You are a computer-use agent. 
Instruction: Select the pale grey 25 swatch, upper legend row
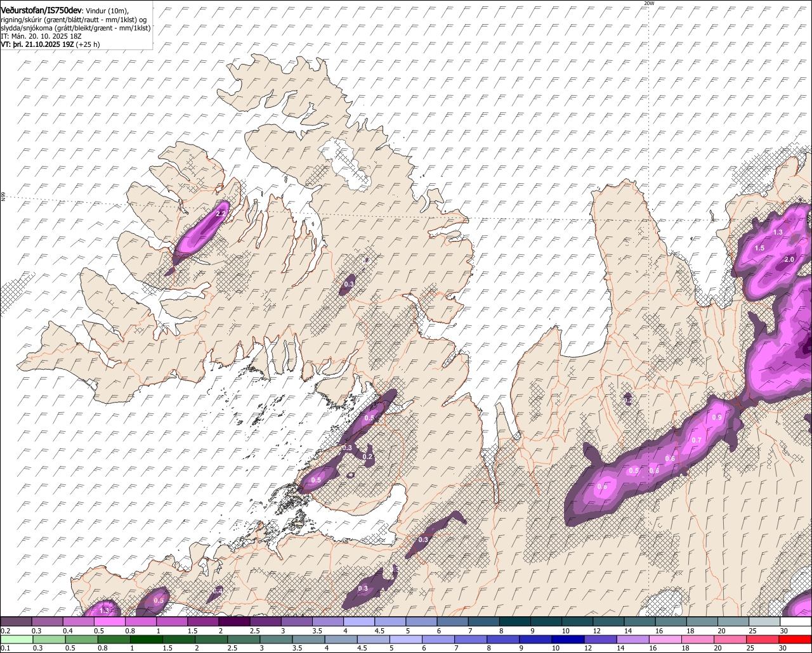tap(766, 622)
